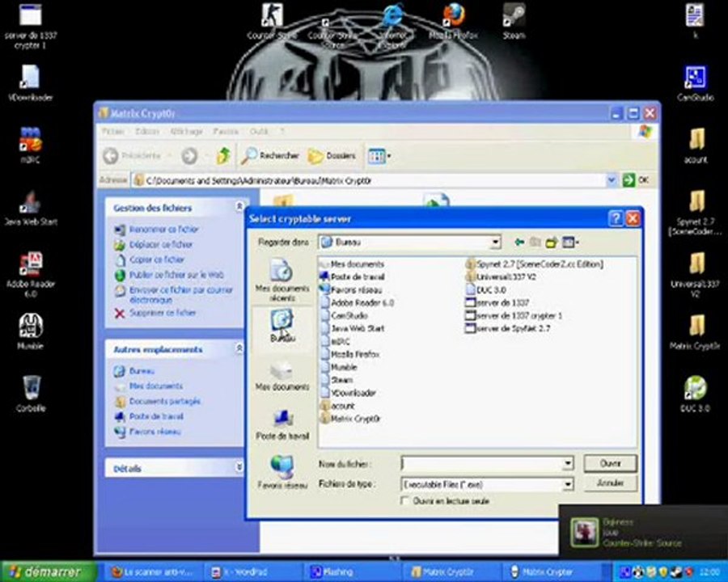Viewport: 728px width, 582px height.
Task: Open acount folder on desktop
Action: pos(696,145)
